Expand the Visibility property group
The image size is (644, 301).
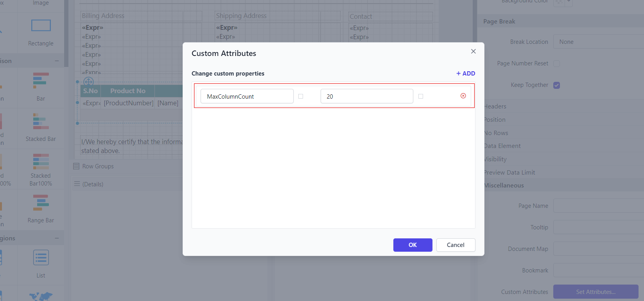pyautogui.click(x=495, y=159)
